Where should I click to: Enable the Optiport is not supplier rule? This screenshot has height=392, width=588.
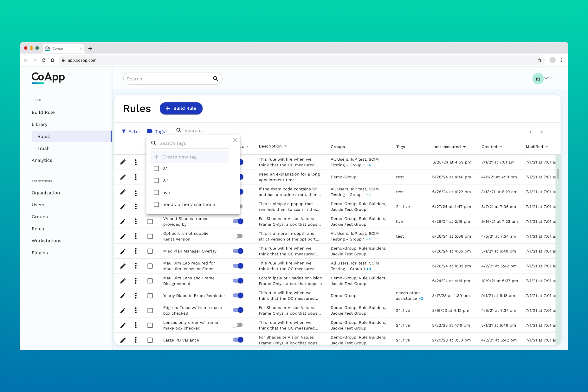(x=237, y=236)
